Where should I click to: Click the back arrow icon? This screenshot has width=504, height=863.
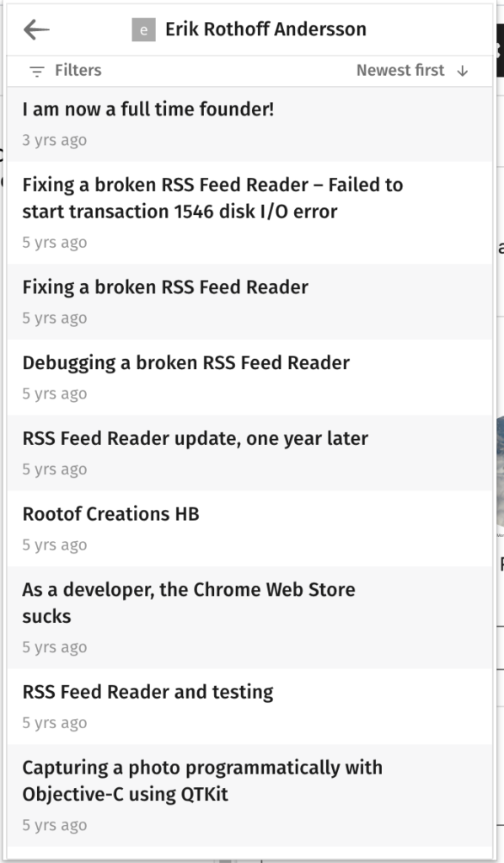[x=36, y=29]
